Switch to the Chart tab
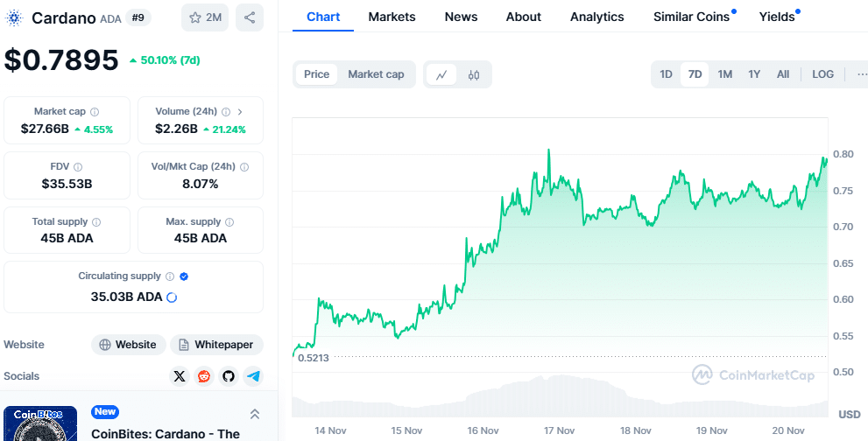This screenshot has height=441, width=868. click(x=323, y=17)
